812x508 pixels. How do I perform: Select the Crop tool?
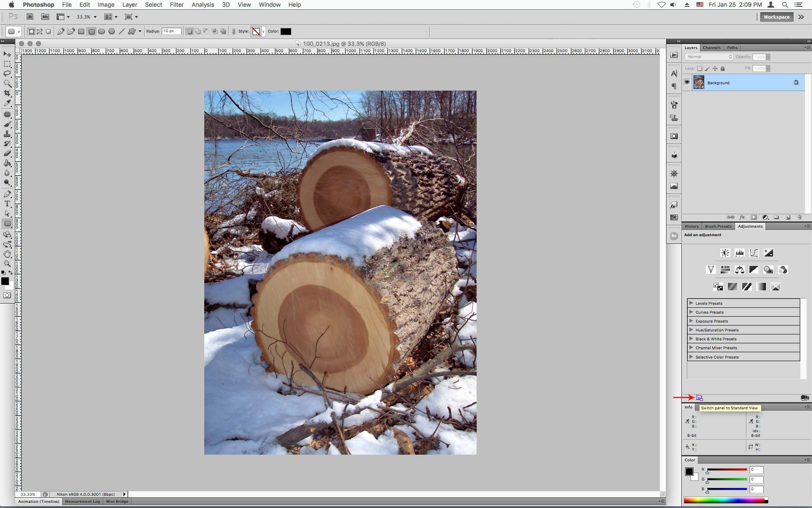pyautogui.click(x=7, y=93)
